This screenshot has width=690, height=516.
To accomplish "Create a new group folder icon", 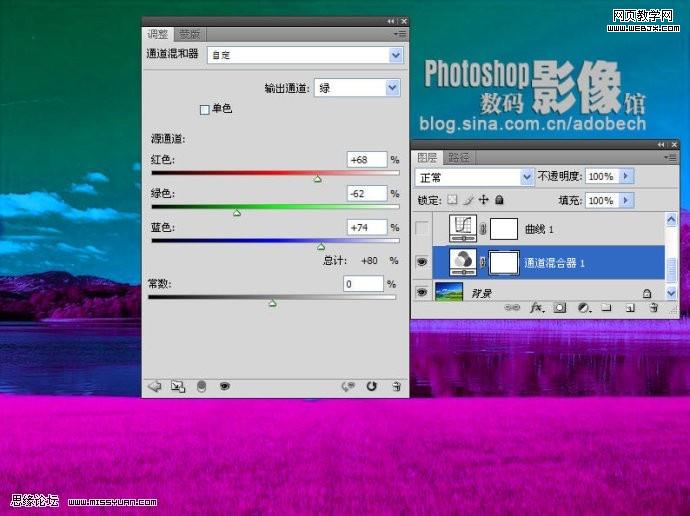I will click(x=606, y=307).
